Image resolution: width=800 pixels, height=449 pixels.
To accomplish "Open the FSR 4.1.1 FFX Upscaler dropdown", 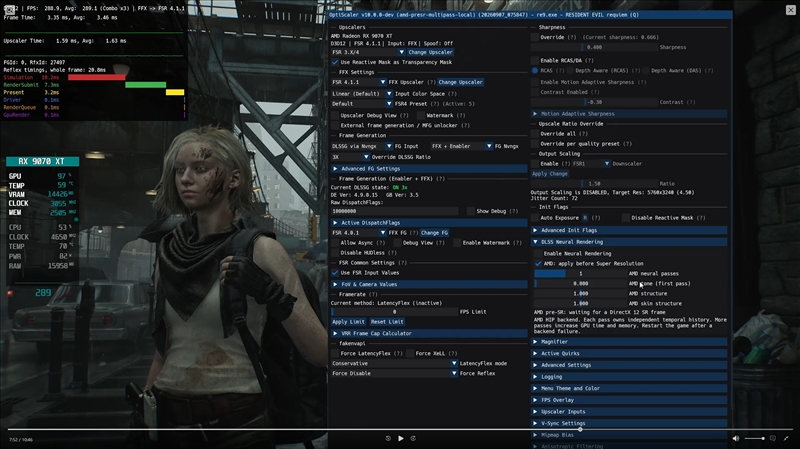I will [359, 82].
